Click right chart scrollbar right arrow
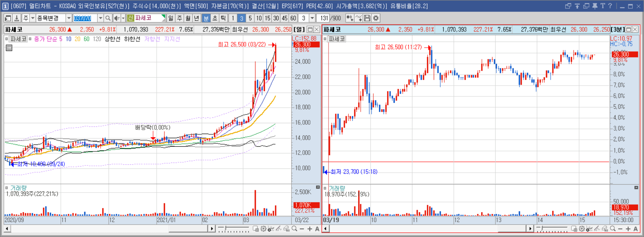 click(x=530, y=229)
